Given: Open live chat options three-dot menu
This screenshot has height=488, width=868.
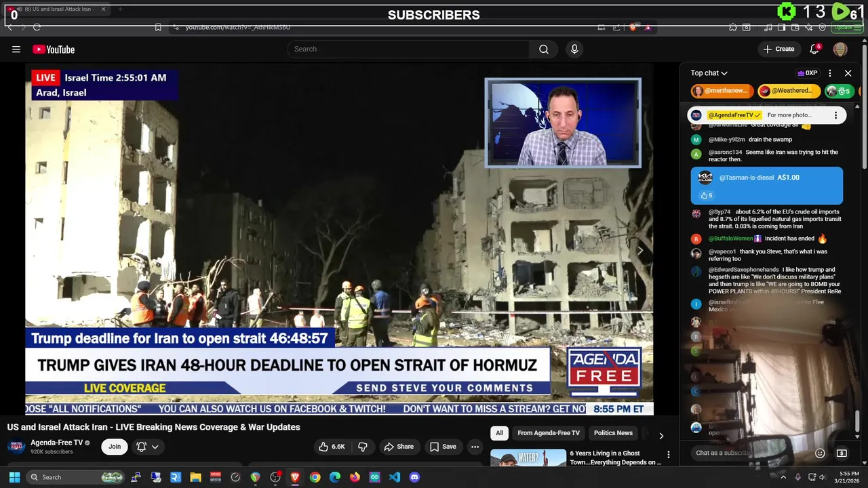Looking at the screenshot, I should point(830,73).
